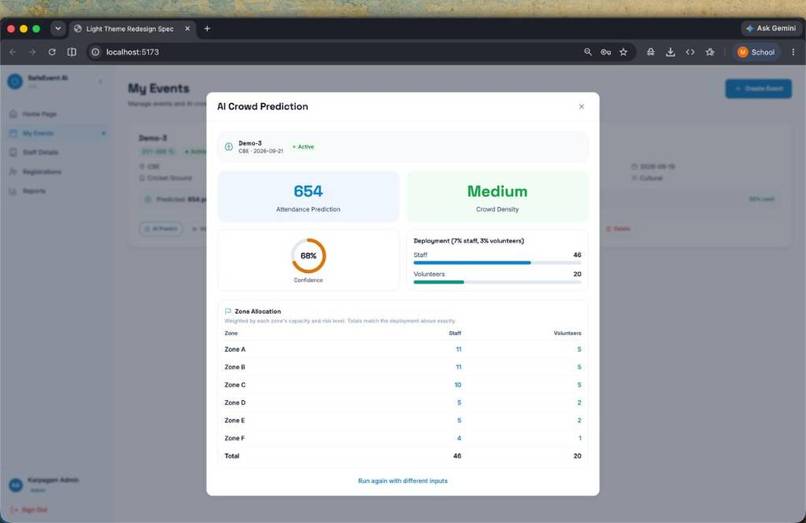Screen dimensions: 806x523
Task: Click the zoom magnifier icon in address bar
Action: point(588,52)
